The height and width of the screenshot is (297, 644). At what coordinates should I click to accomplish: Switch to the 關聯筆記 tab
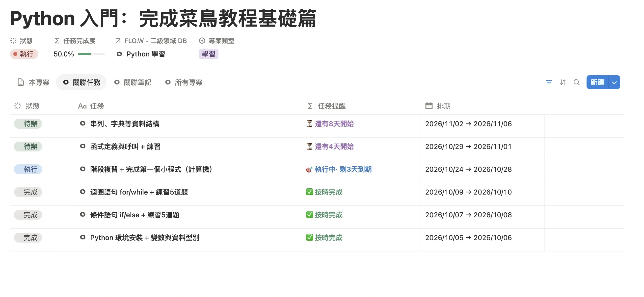133,82
